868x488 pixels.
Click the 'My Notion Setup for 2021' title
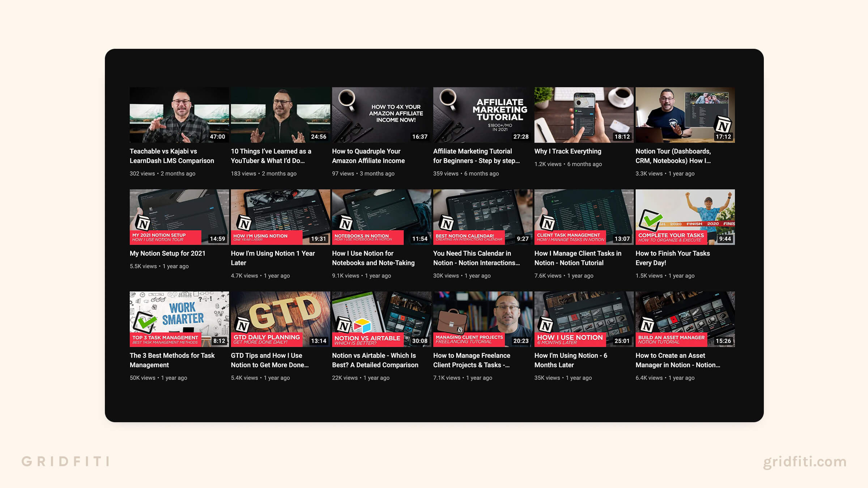(x=167, y=253)
